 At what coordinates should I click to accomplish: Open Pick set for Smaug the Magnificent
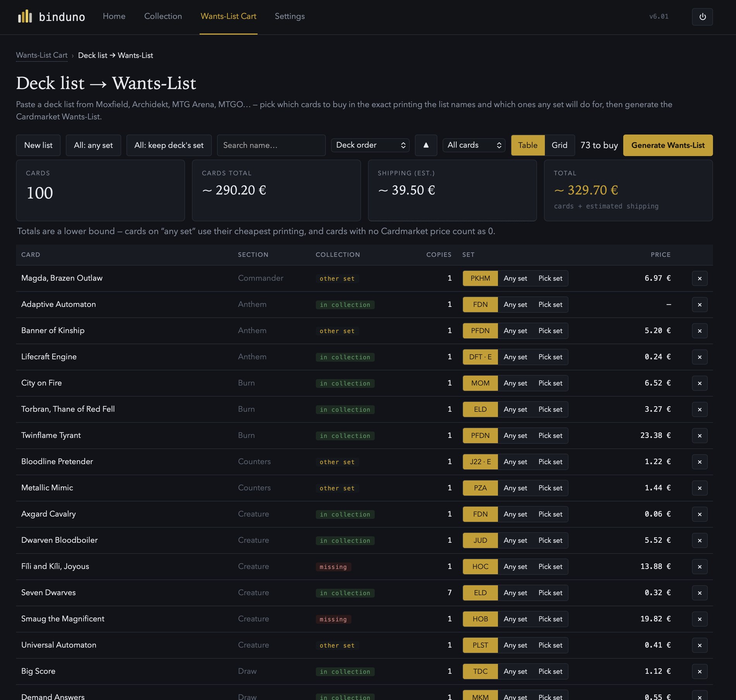click(550, 619)
